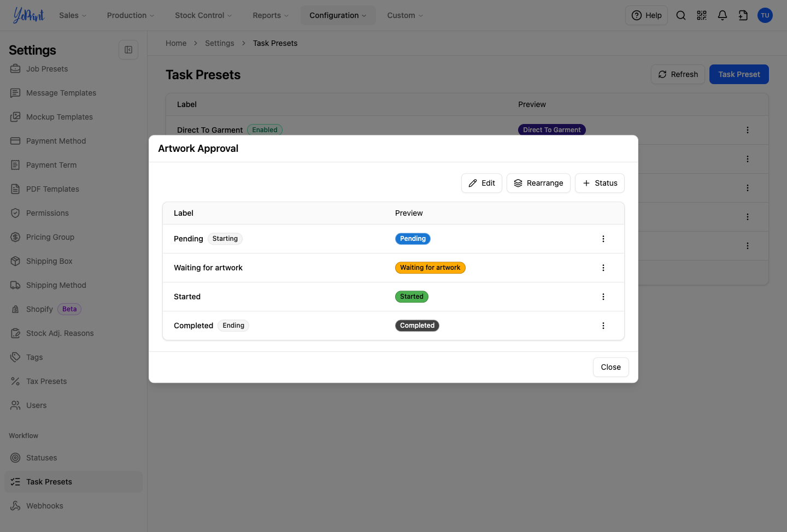Click the search magnifier icon in header
This screenshot has height=532, width=787.
[x=680, y=15]
